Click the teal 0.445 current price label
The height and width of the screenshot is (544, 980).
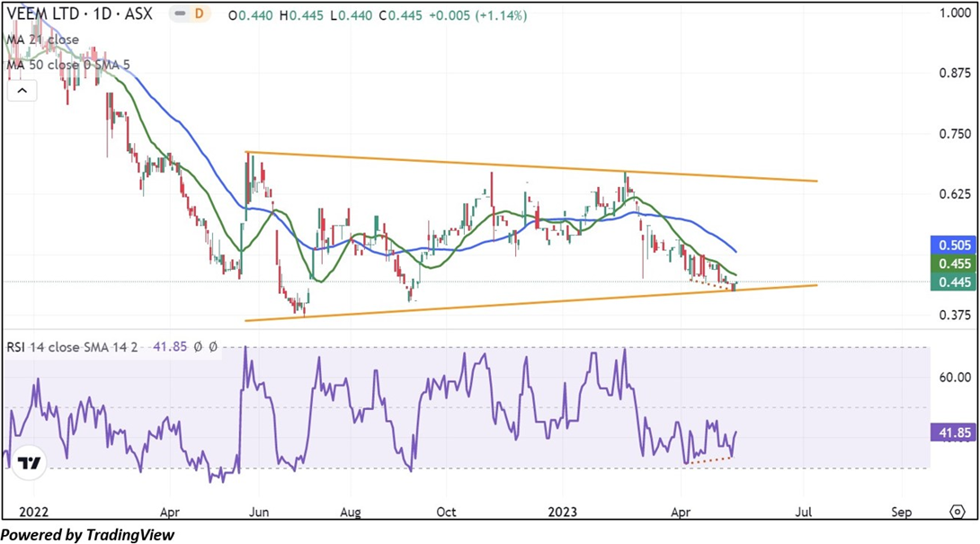pos(954,282)
